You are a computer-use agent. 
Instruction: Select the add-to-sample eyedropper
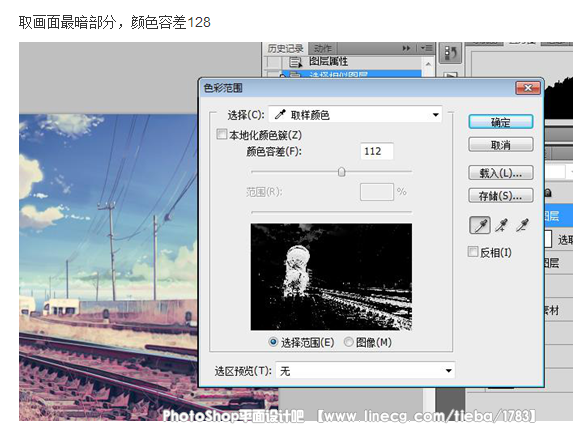501,225
